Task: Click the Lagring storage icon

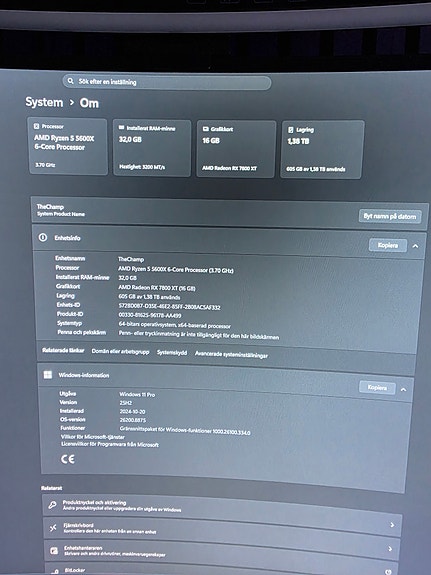Action: pos(291,130)
